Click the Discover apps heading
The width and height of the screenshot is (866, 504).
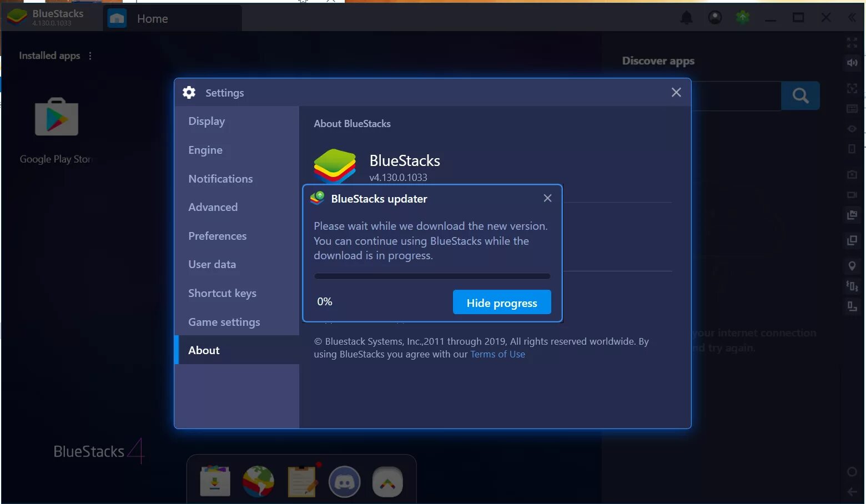pyautogui.click(x=658, y=61)
